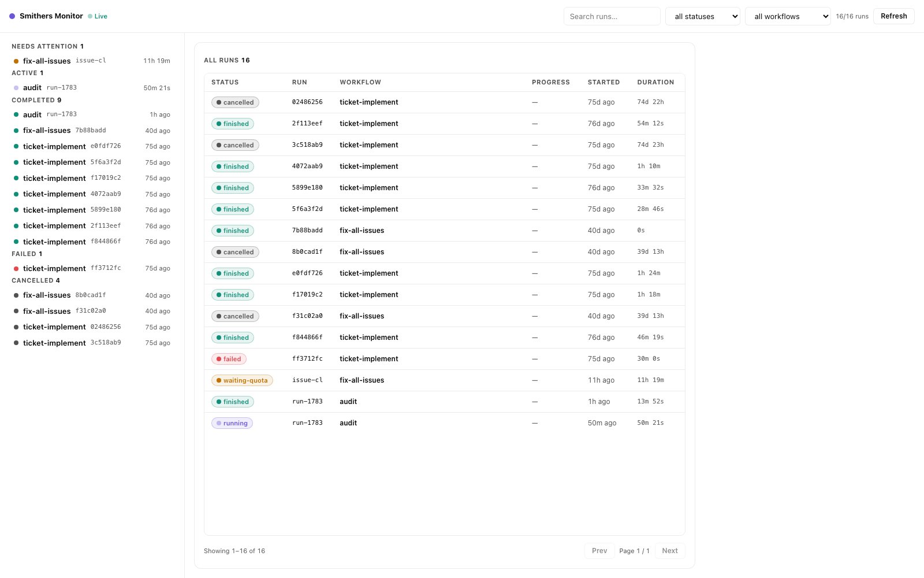Click finished badge in row 4072aab9

point(233,166)
